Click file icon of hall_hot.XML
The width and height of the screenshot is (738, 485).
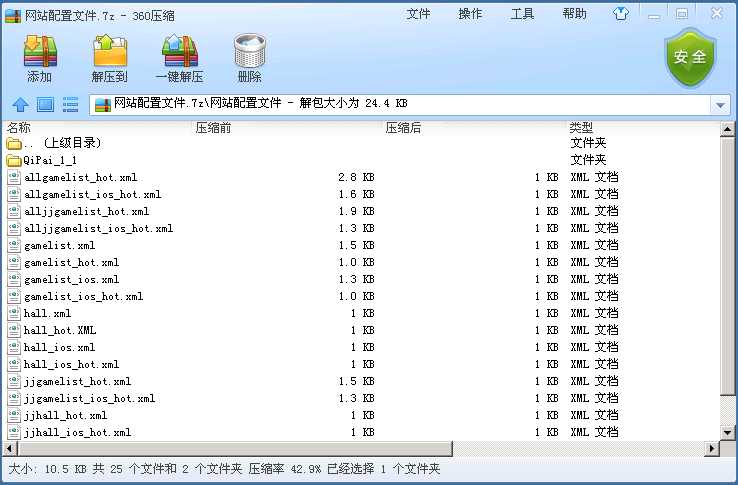click(x=14, y=330)
